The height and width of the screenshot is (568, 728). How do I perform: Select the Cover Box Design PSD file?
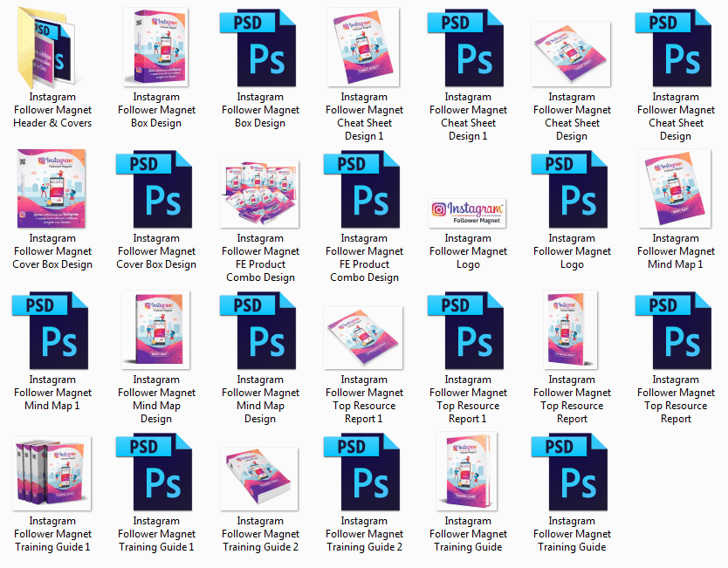pos(155,188)
